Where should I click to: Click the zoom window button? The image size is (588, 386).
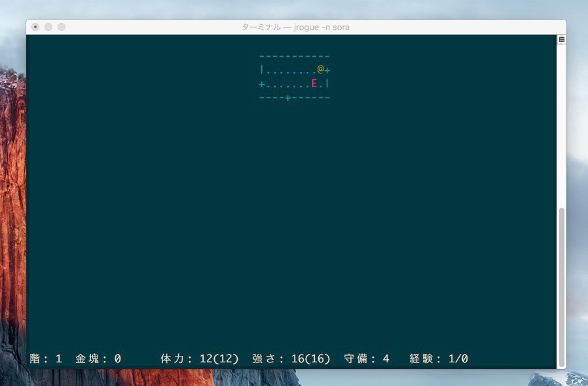[62, 27]
